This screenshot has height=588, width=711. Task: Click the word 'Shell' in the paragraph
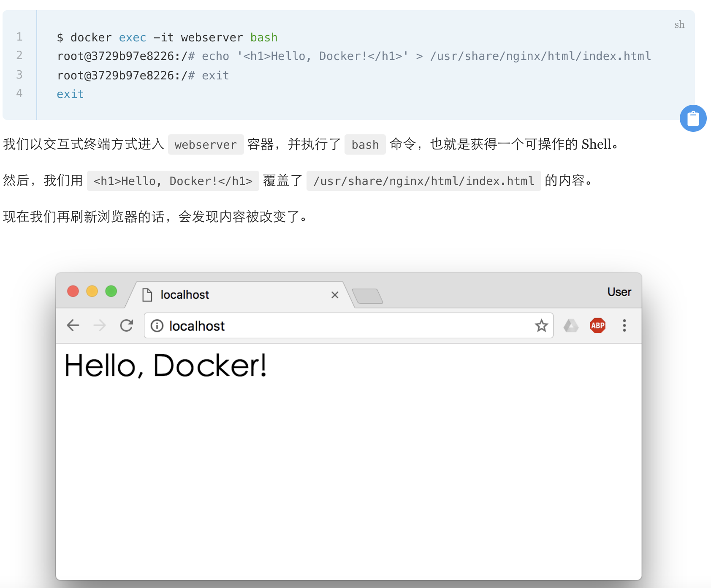tap(596, 144)
